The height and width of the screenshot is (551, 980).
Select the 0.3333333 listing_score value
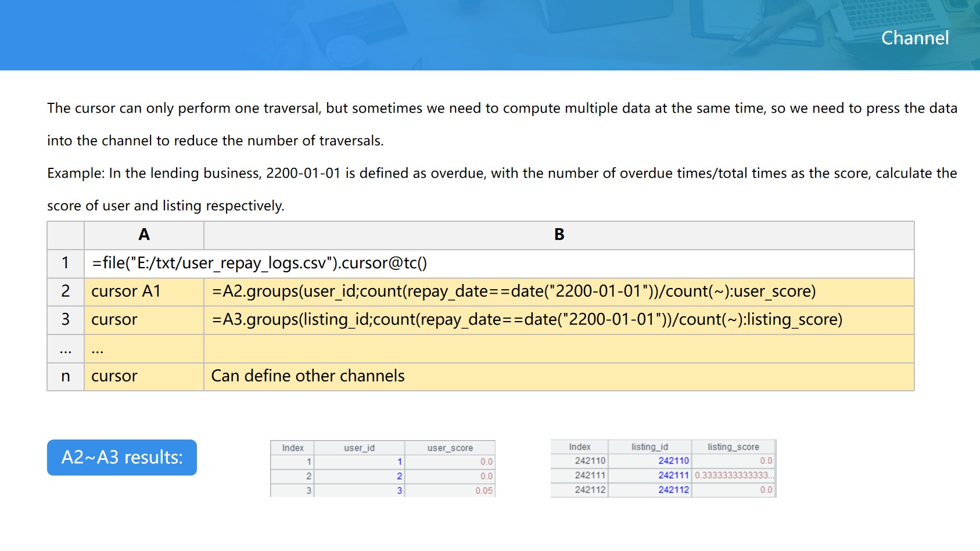733,475
